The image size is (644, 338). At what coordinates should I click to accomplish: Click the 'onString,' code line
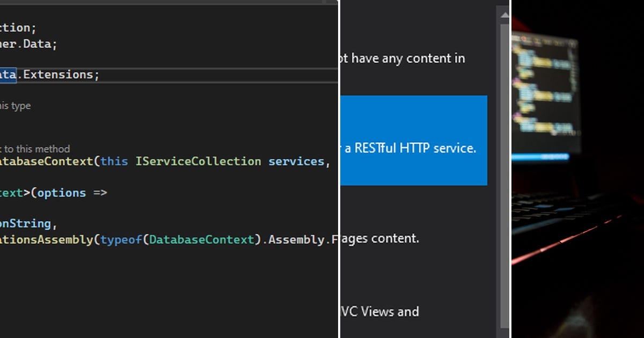27,223
